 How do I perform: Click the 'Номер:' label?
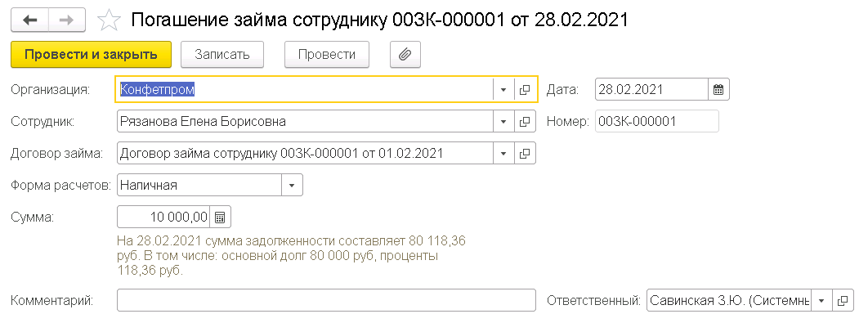[x=568, y=122]
